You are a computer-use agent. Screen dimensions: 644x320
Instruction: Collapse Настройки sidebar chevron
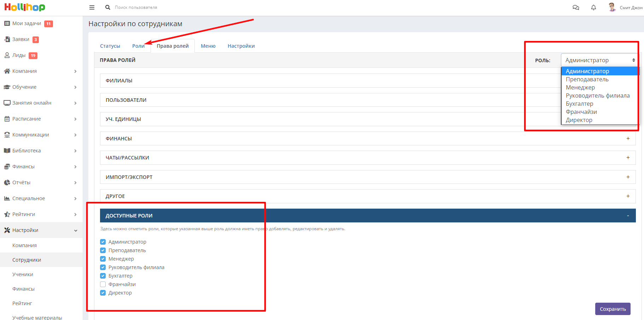(x=76, y=231)
